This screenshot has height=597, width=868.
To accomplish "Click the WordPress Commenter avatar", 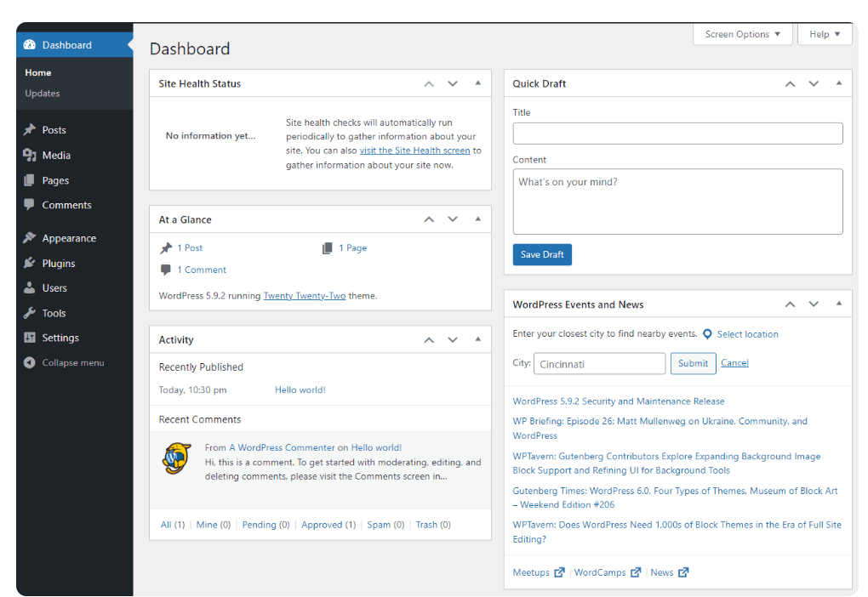I will pos(177,458).
